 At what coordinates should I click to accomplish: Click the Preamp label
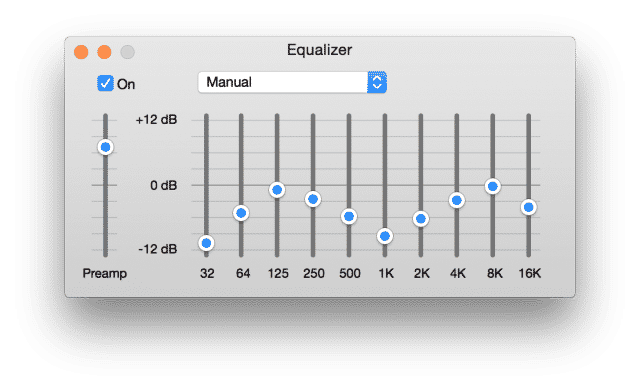click(104, 273)
